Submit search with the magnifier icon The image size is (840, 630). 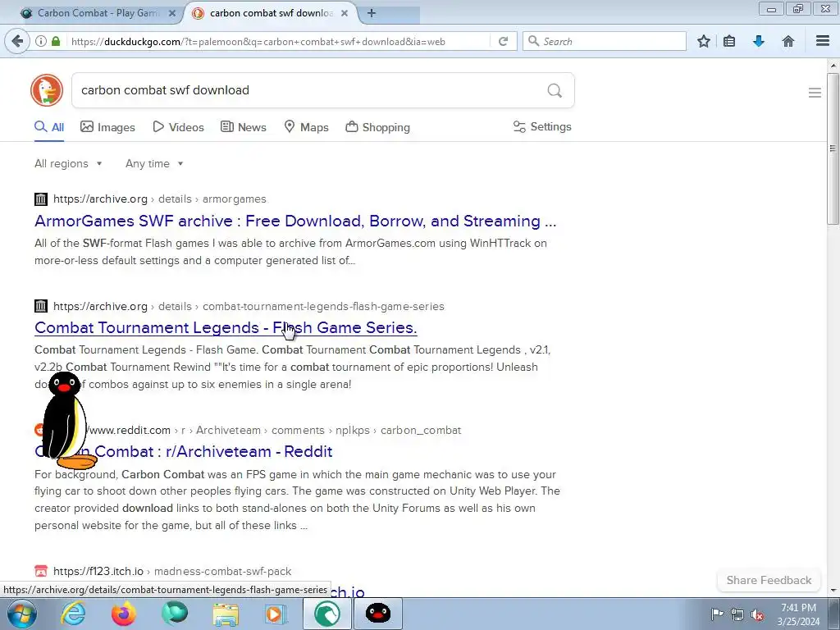click(x=555, y=90)
